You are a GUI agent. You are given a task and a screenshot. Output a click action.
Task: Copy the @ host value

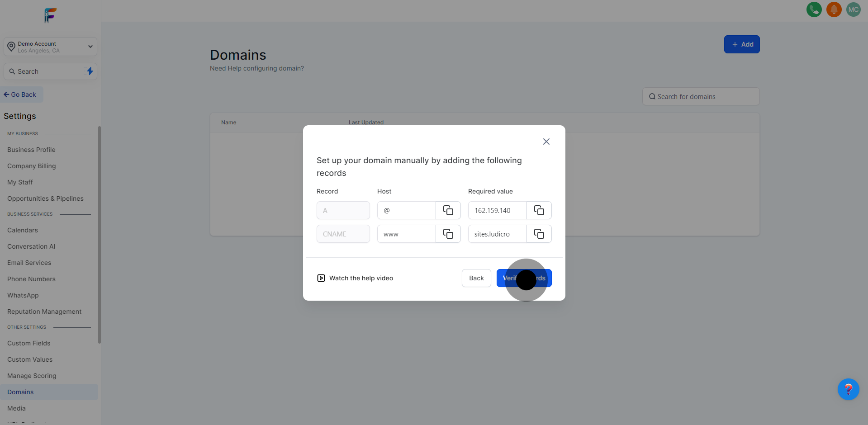448,210
